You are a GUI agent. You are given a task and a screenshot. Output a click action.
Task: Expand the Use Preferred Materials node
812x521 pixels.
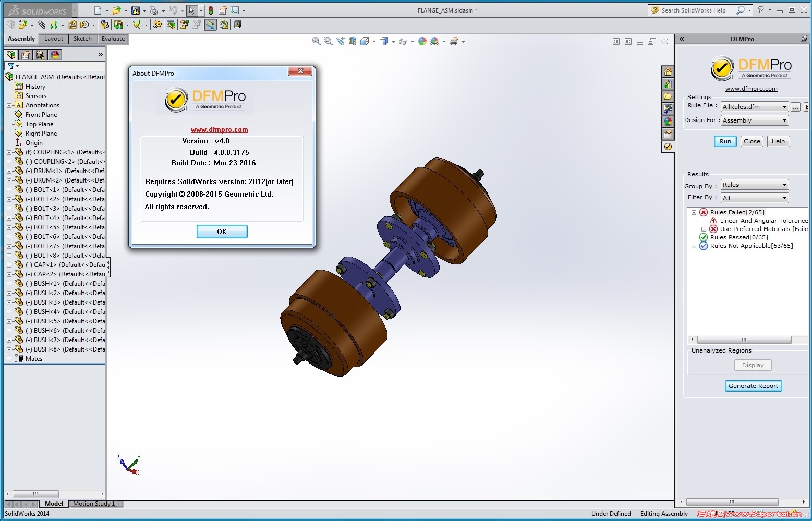click(704, 229)
